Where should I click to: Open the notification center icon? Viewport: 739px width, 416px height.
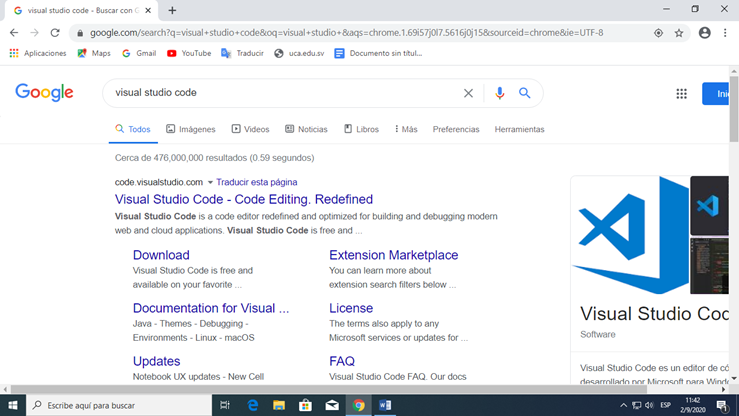(x=723, y=405)
